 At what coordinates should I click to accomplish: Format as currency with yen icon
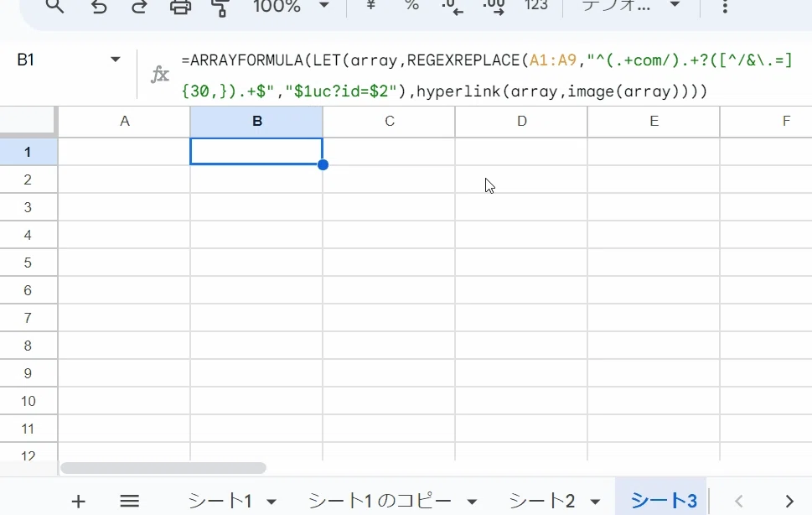[x=370, y=5]
